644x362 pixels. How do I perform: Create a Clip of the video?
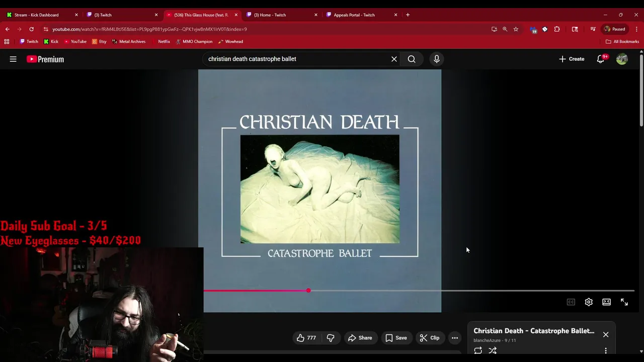(430, 338)
